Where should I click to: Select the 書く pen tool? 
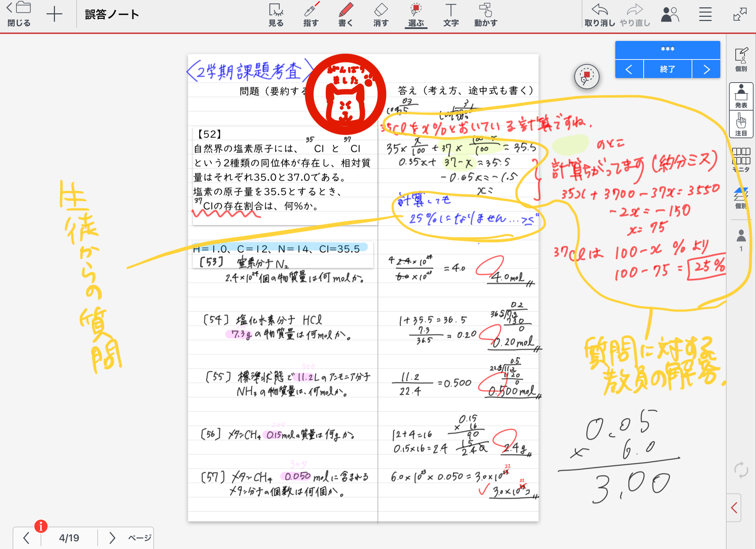pyautogui.click(x=346, y=15)
